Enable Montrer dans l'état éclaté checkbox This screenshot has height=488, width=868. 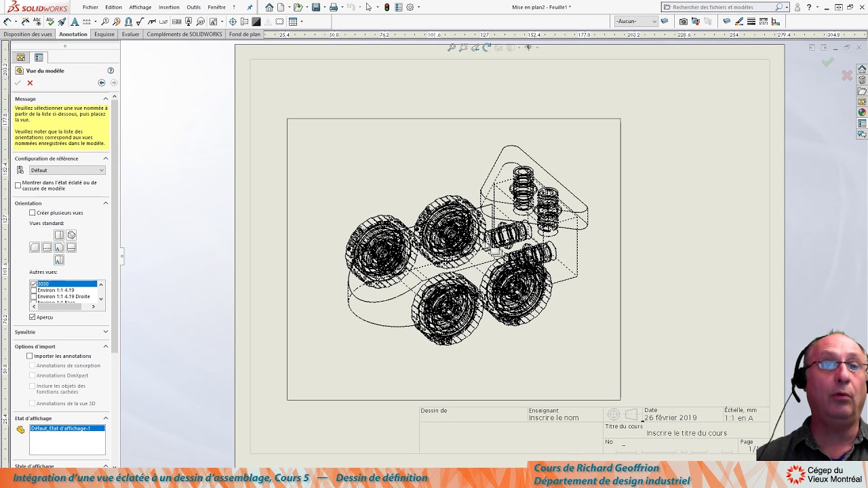point(18,185)
